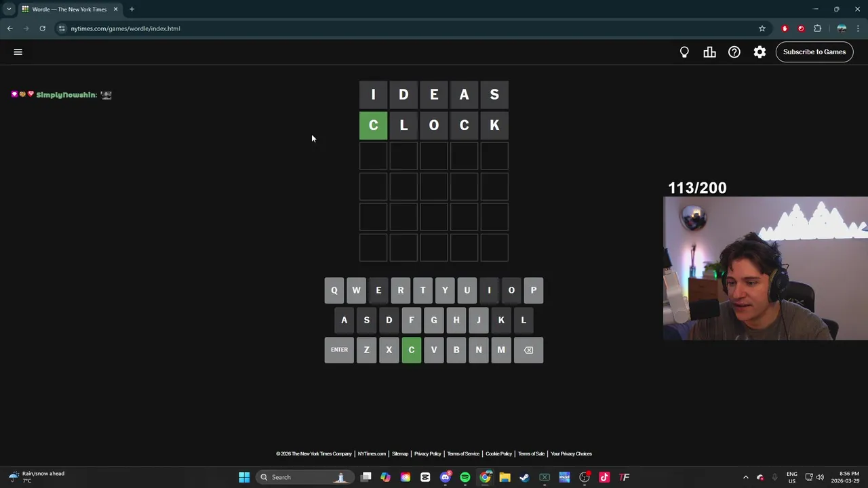Click the green C key
This screenshot has width=868, height=488.
412,350
